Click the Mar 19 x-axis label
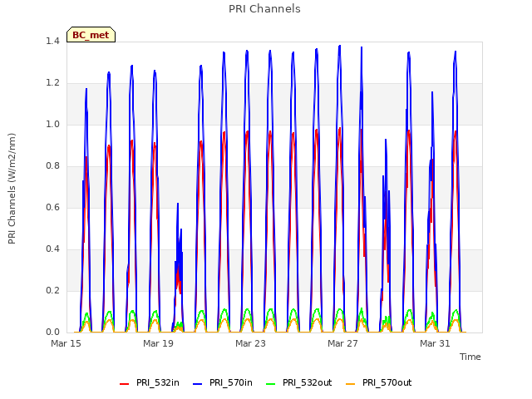 pyautogui.click(x=158, y=343)
